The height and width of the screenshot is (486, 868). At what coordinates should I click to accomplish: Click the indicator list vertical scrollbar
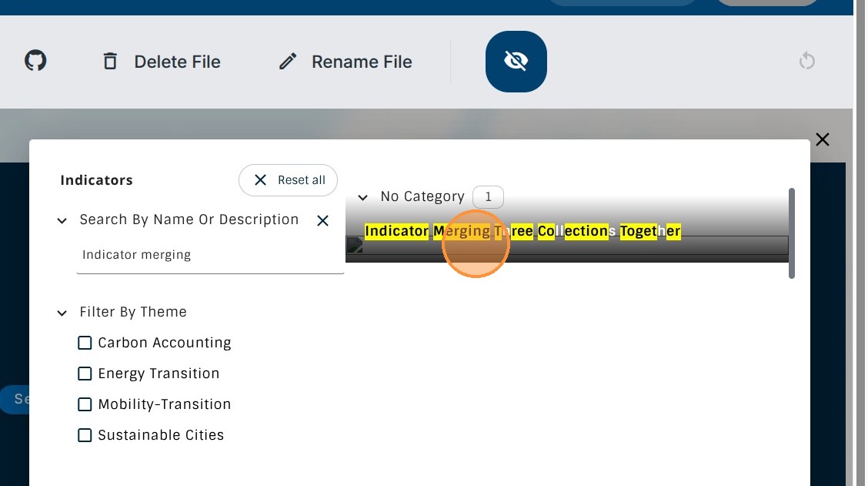click(x=791, y=233)
